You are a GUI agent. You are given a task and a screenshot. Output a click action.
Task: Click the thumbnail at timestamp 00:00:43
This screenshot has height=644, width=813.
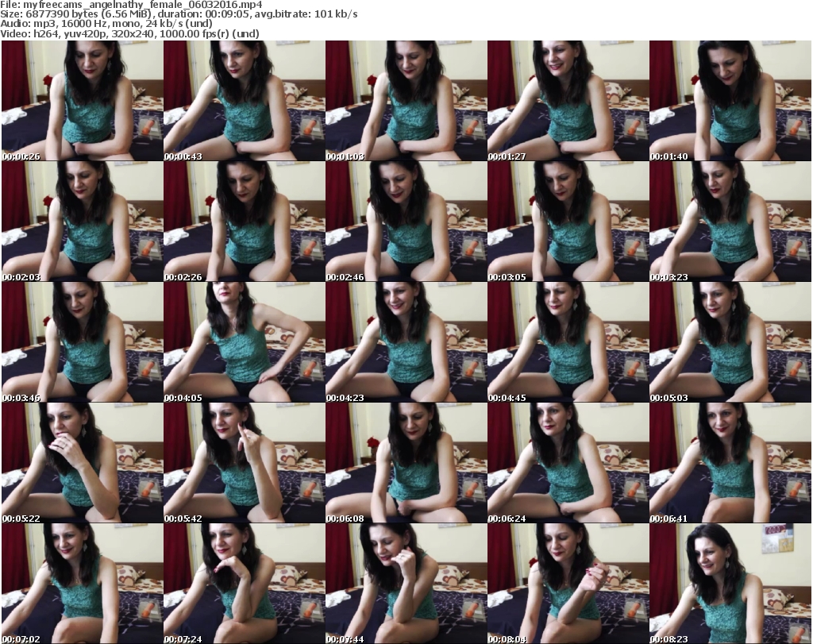245,101
